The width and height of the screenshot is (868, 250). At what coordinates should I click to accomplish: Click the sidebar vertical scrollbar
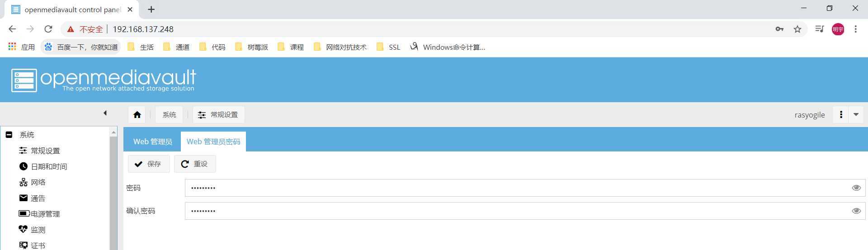click(x=113, y=193)
